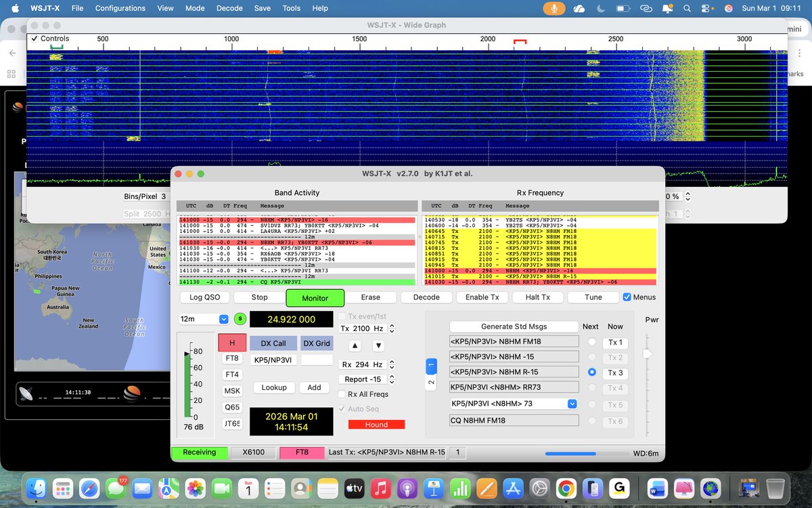Image resolution: width=812 pixels, height=508 pixels.
Task: Open the Save menu
Action: 262,8
